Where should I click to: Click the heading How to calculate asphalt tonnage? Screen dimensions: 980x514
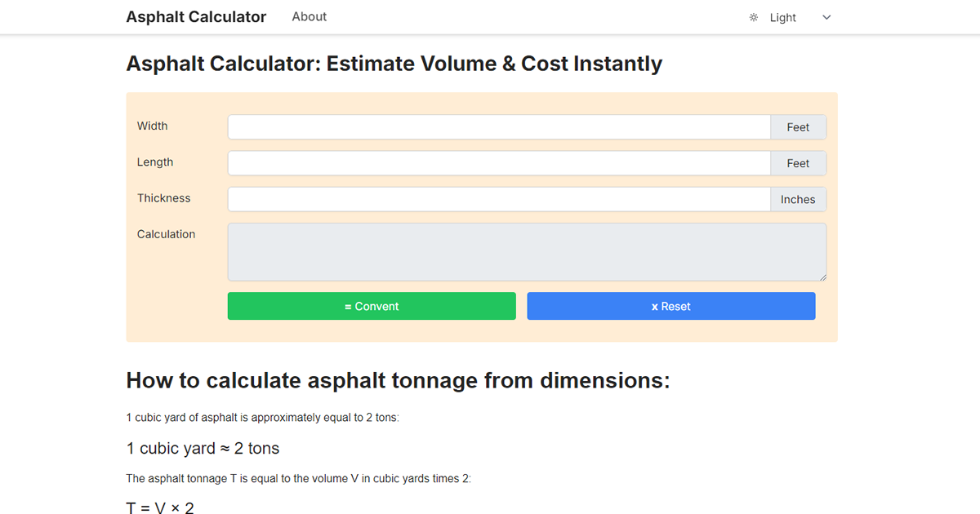(x=398, y=380)
